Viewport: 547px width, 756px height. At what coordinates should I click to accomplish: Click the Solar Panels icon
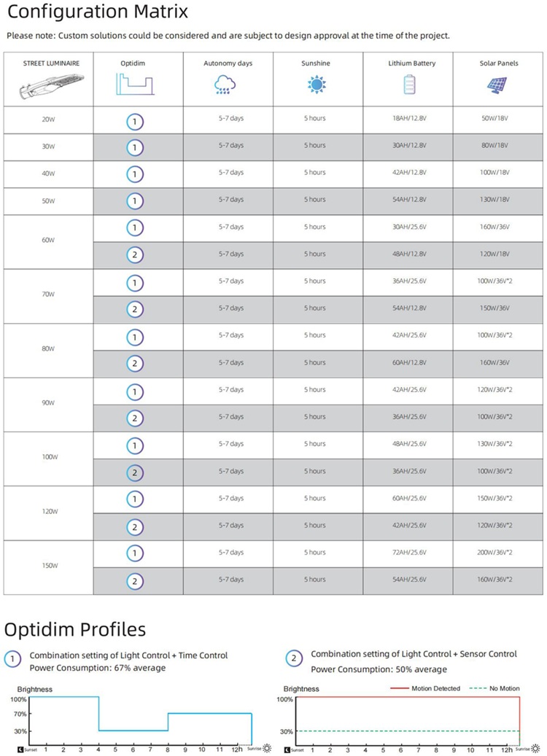click(x=499, y=85)
